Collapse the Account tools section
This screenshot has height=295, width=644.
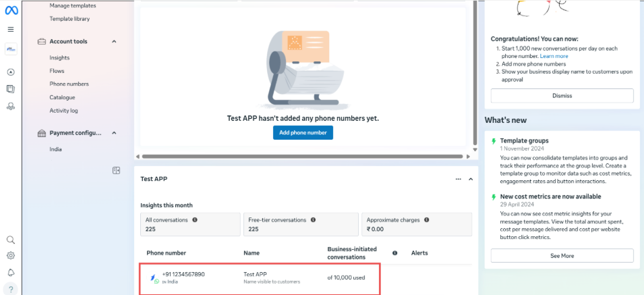(114, 42)
